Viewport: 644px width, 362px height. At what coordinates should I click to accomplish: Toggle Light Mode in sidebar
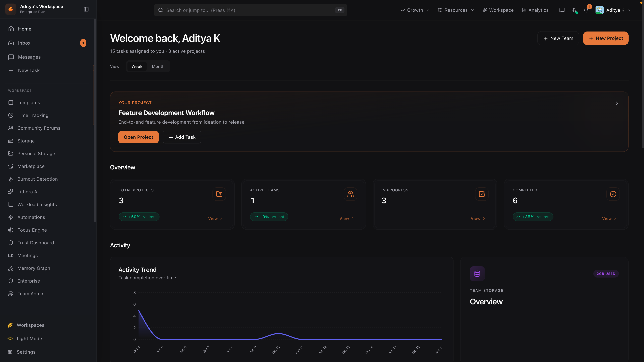[29, 339]
